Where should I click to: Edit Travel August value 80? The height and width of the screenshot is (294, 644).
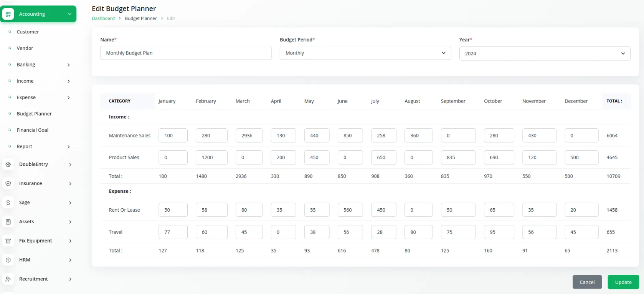click(419, 232)
